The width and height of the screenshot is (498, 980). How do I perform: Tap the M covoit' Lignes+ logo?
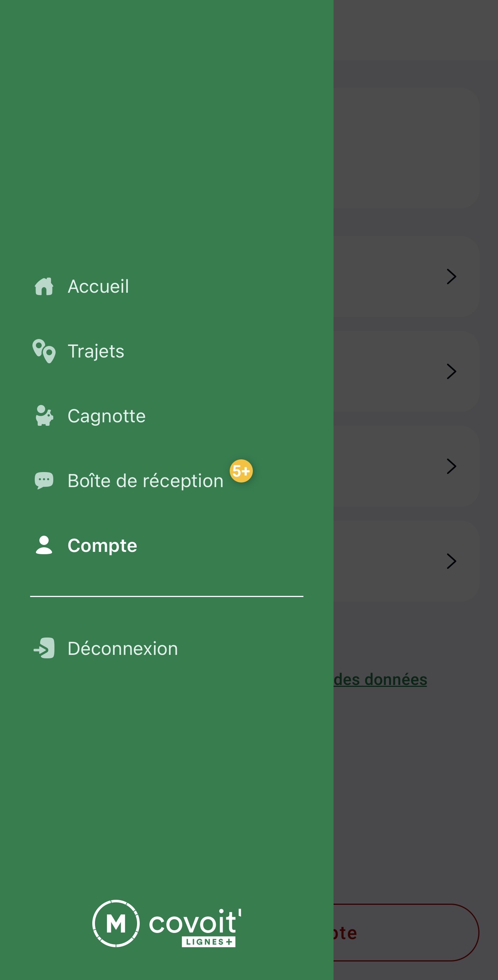167,924
